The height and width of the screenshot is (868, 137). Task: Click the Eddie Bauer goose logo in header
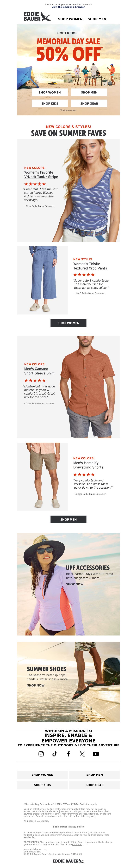point(37,16)
